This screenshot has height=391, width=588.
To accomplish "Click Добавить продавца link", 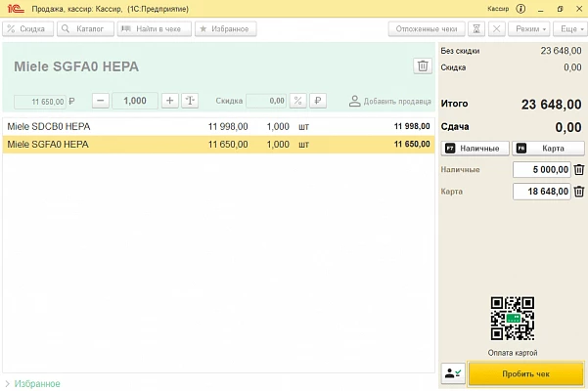I will (x=390, y=101).
